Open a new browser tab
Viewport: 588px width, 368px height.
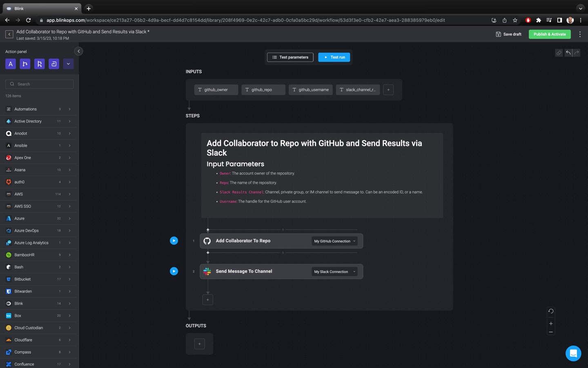pos(89,8)
